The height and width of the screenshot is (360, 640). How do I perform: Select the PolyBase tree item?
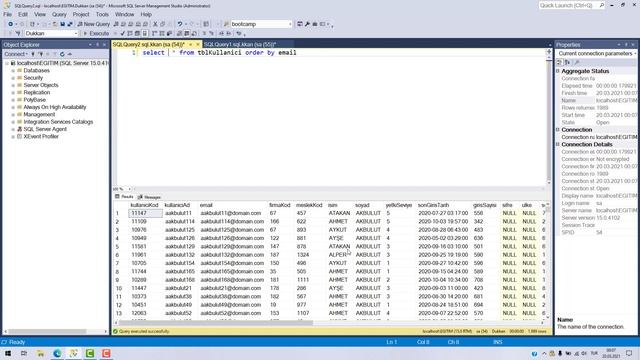pos(35,100)
